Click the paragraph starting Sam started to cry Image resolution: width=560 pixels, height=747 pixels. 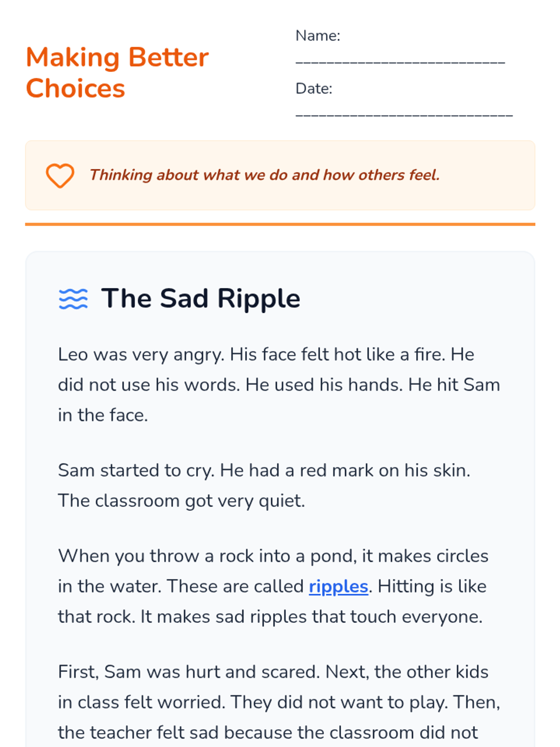click(264, 486)
